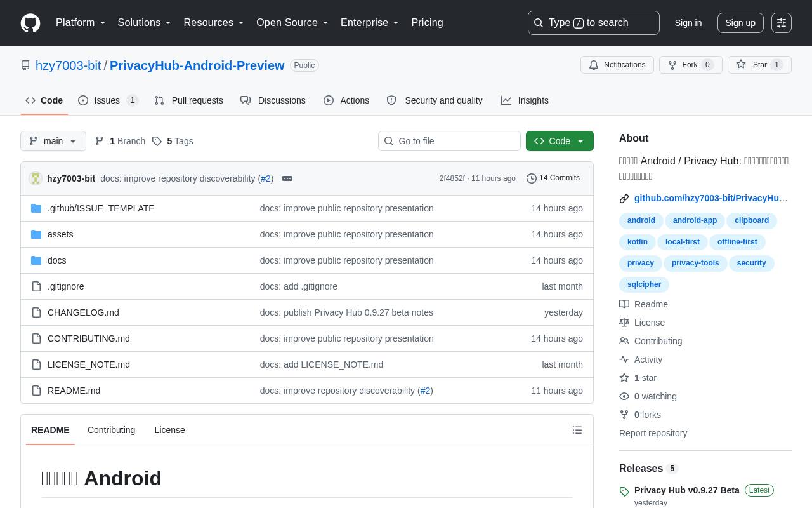Open the main branch selector dropdown
812x508 pixels.
(53, 141)
